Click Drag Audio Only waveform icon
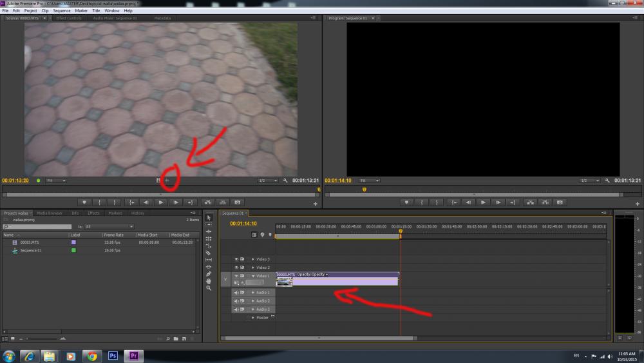Viewport: 644px width, 363px height. [x=167, y=181]
